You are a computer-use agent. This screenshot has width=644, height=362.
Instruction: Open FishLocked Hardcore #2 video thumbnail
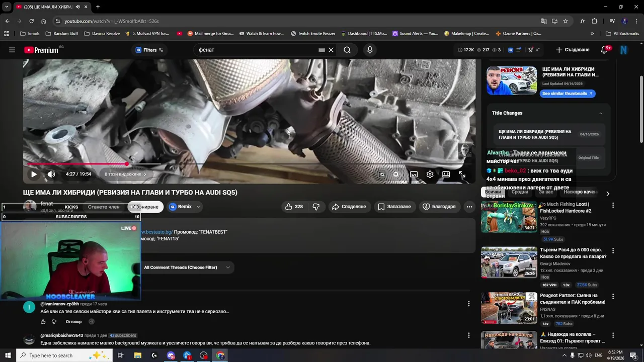coord(509,217)
